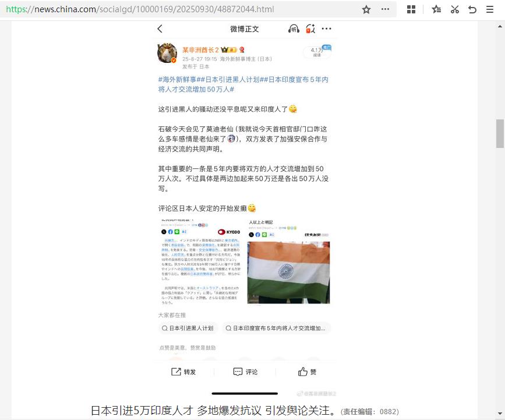Bookmark page with star icon
The width and height of the screenshot is (505, 420).
click(366, 10)
